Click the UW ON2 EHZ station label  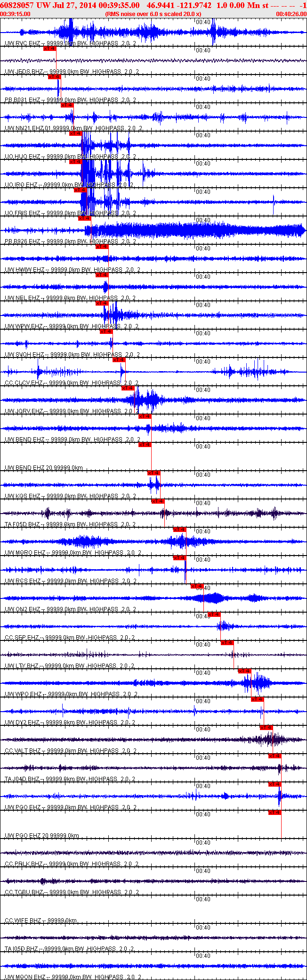click(71, 609)
